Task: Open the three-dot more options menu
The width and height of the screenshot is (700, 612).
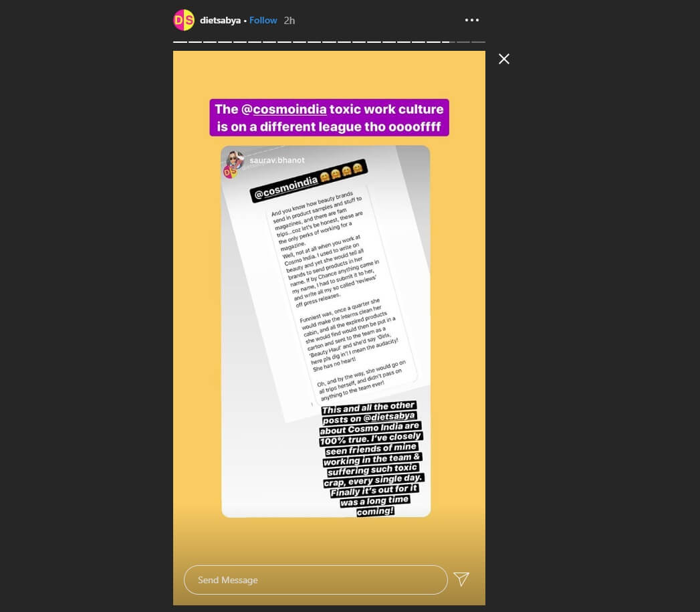Action: pos(472,20)
